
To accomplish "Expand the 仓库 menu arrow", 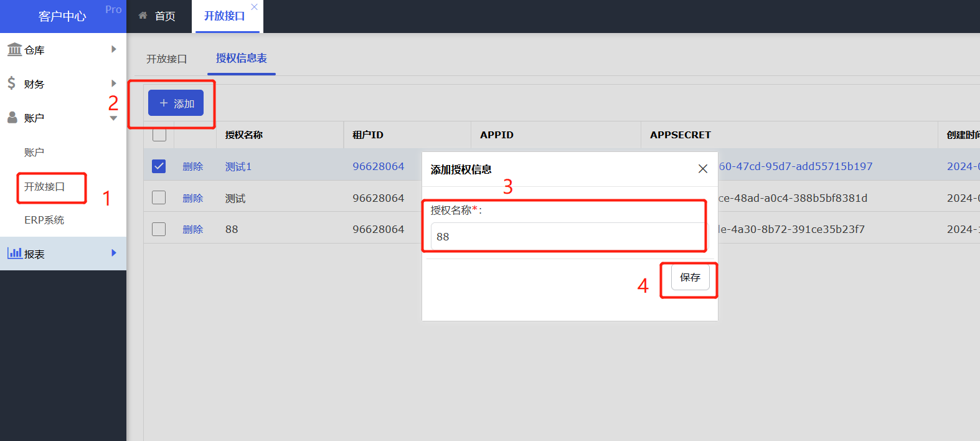I will (x=113, y=49).
